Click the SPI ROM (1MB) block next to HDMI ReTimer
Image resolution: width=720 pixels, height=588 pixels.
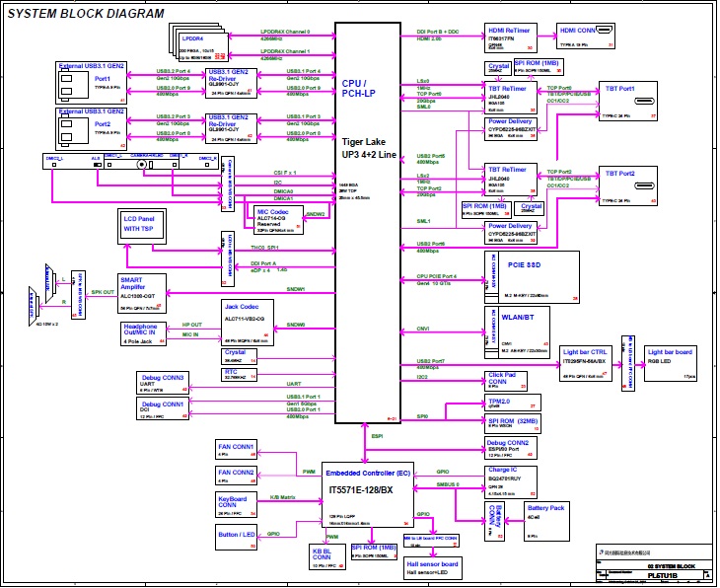(x=539, y=67)
